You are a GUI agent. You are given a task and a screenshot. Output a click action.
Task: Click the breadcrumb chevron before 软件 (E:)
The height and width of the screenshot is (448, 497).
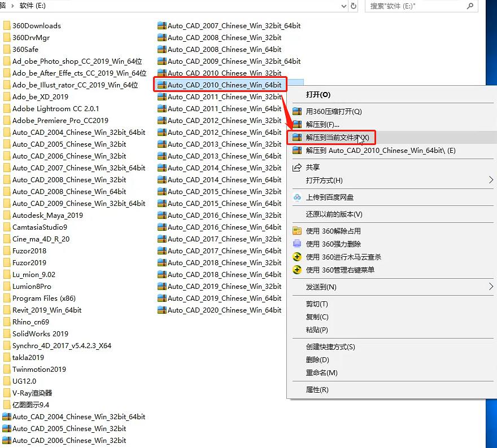coord(12,6)
